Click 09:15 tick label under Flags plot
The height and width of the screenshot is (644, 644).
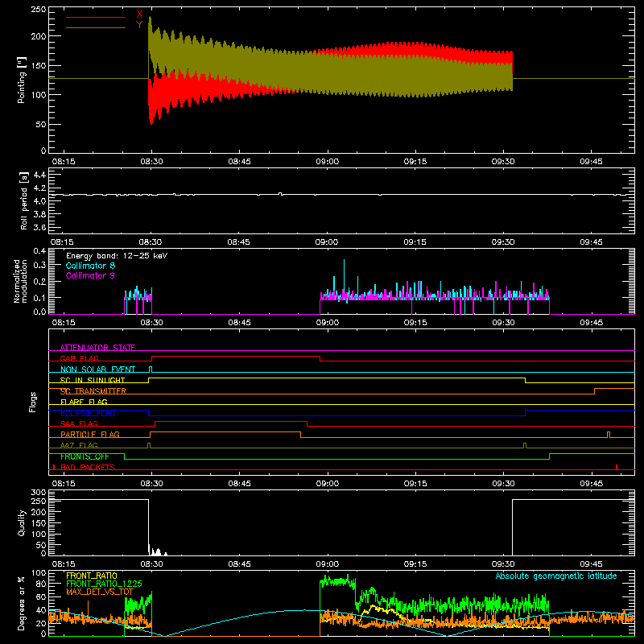pyautogui.click(x=415, y=484)
